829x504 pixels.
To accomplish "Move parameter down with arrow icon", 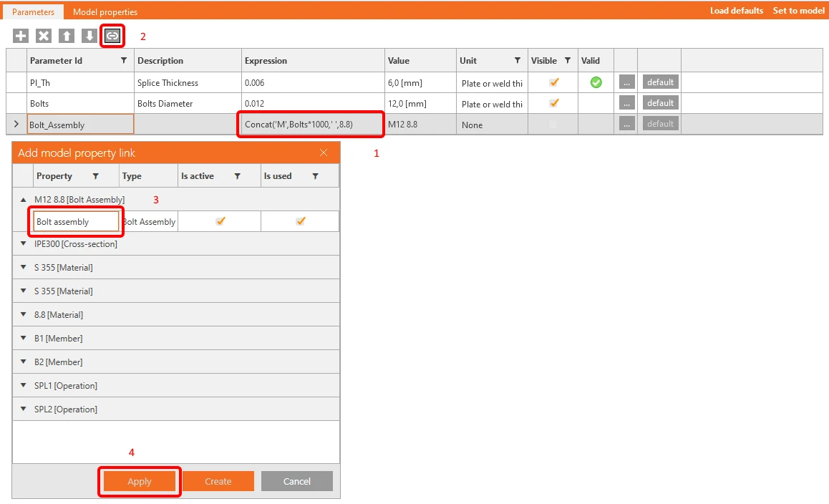I will (x=89, y=36).
